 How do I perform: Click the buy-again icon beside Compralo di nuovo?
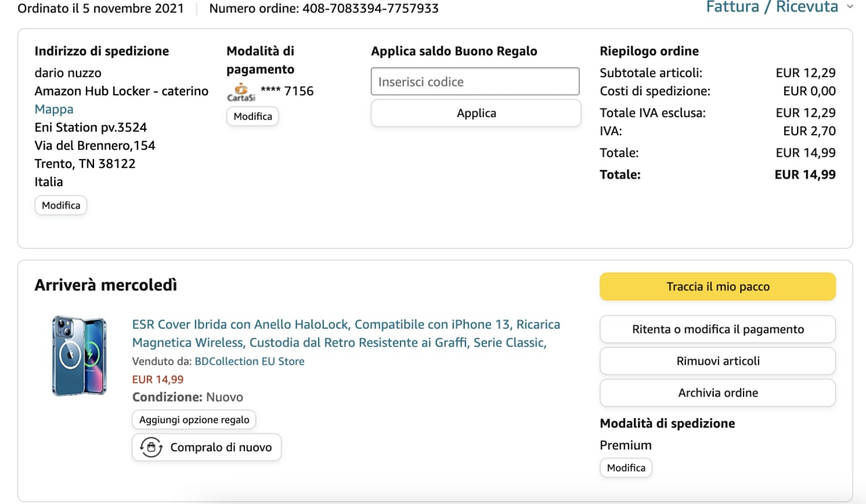click(x=151, y=447)
